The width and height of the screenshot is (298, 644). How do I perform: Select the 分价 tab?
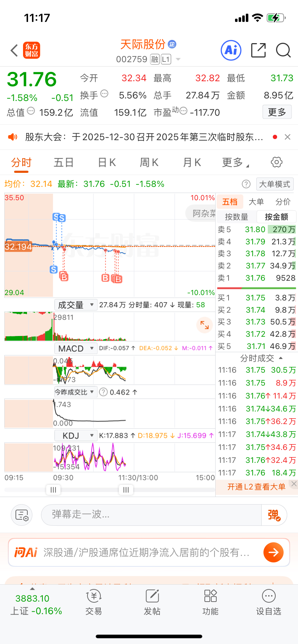pyautogui.click(x=283, y=202)
